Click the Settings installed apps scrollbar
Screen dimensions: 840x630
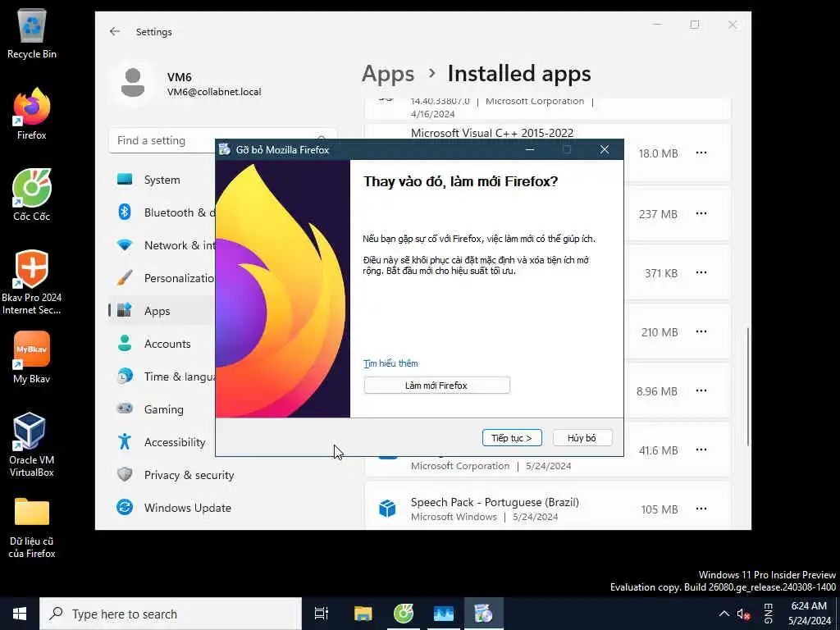747,387
